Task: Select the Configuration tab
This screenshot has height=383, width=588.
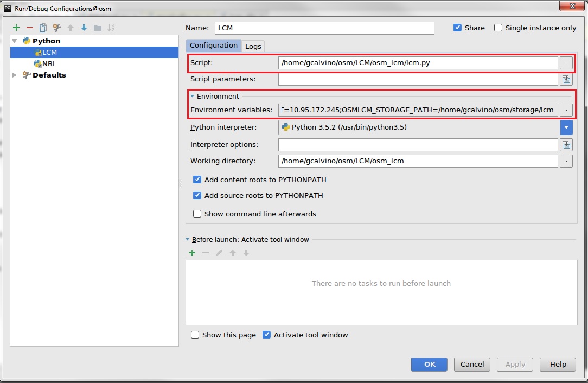Action: (x=213, y=46)
